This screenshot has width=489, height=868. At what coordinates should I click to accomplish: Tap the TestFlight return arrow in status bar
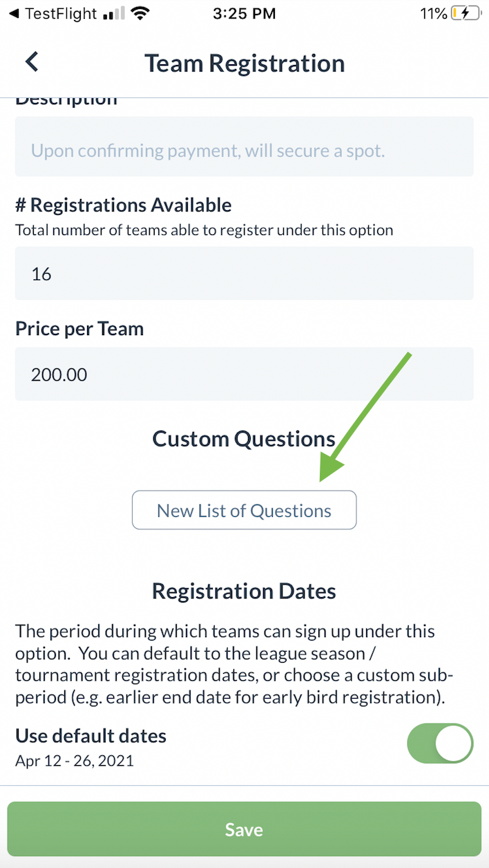pyautogui.click(x=13, y=13)
